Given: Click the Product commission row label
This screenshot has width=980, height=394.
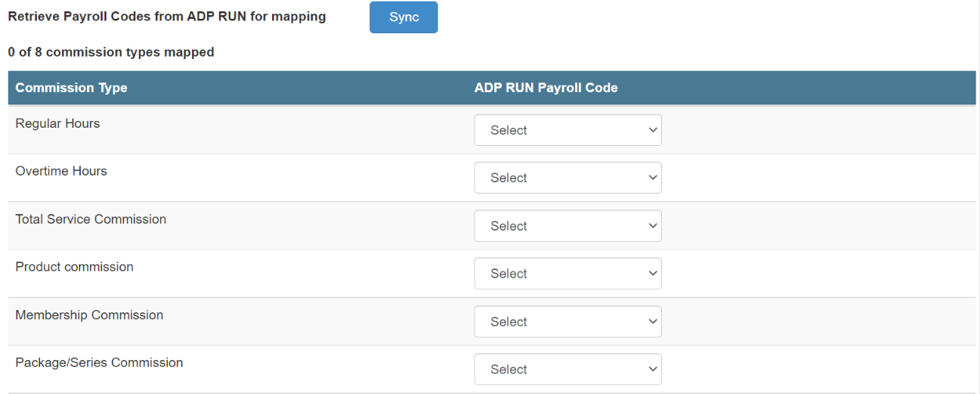Looking at the screenshot, I should 74,267.
